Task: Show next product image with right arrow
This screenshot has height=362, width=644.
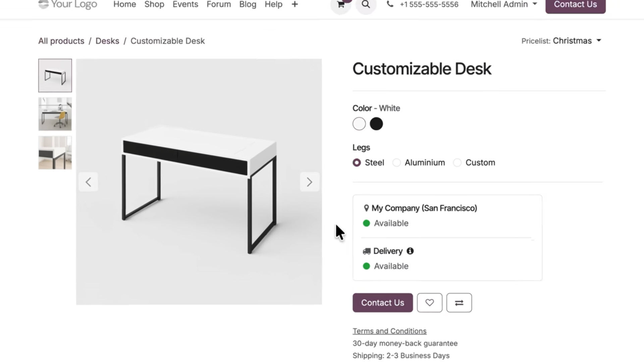Action: [309, 182]
